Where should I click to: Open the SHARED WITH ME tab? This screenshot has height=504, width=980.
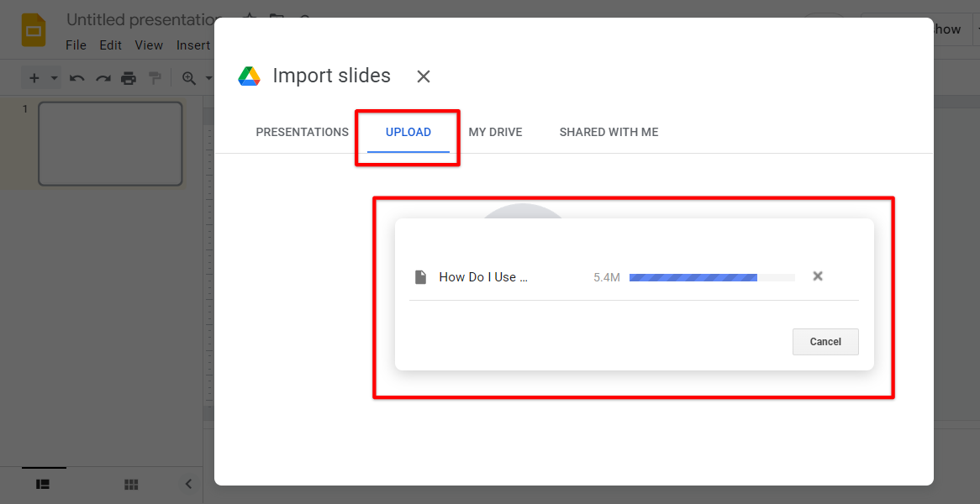pyautogui.click(x=609, y=132)
